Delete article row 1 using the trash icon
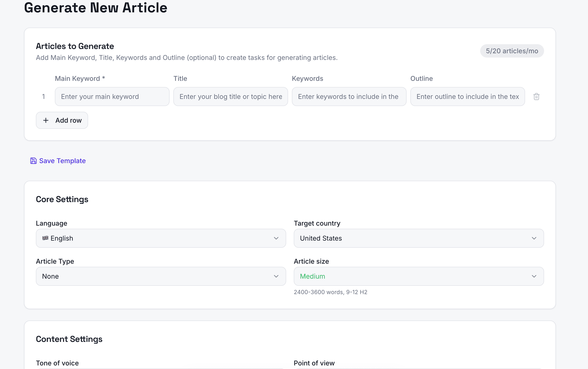This screenshot has height=369, width=588. coord(536,97)
